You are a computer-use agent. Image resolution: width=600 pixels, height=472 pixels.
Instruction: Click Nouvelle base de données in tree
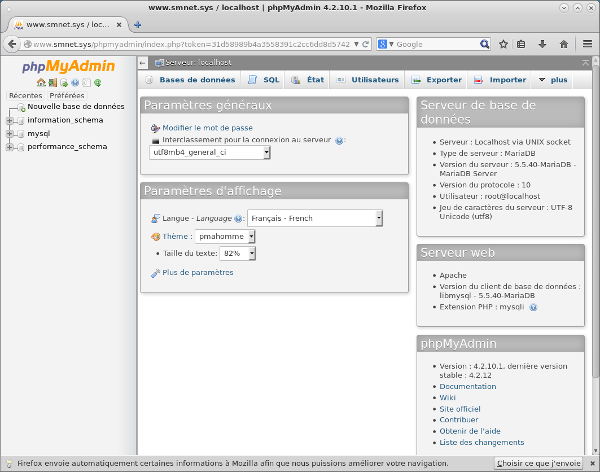pos(76,106)
